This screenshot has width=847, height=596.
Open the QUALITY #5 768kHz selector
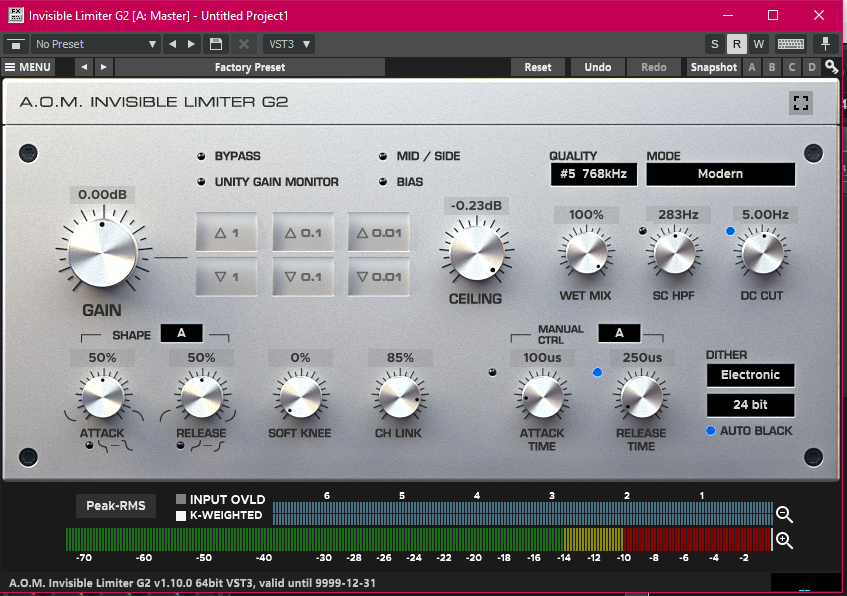[x=594, y=174]
